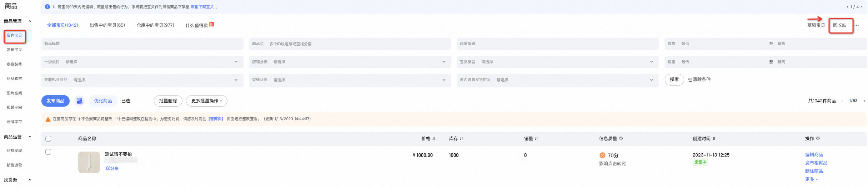The width and height of the screenshot is (868, 189).
Task: Click the 搜索 button
Action: (674, 80)
